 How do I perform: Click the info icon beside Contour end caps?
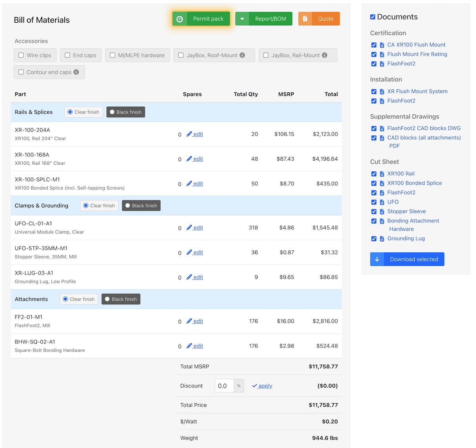76,72
